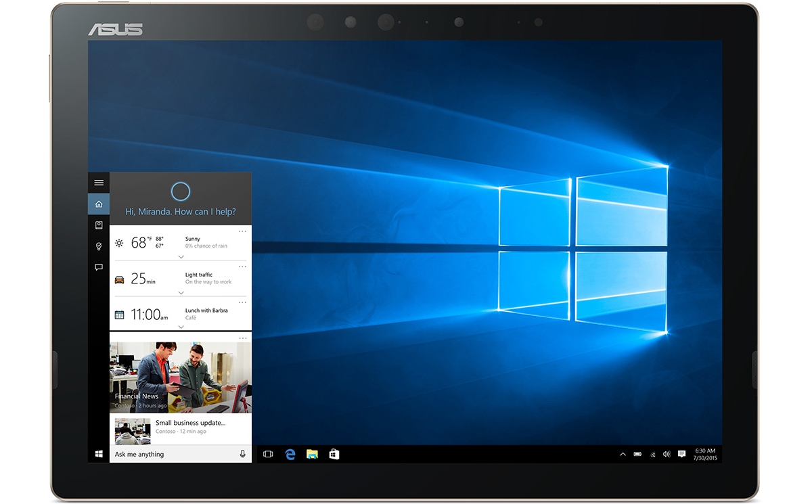This screenshot has height=504, width=812.
Task: Open the Small business update... headline
Action: 190,423
